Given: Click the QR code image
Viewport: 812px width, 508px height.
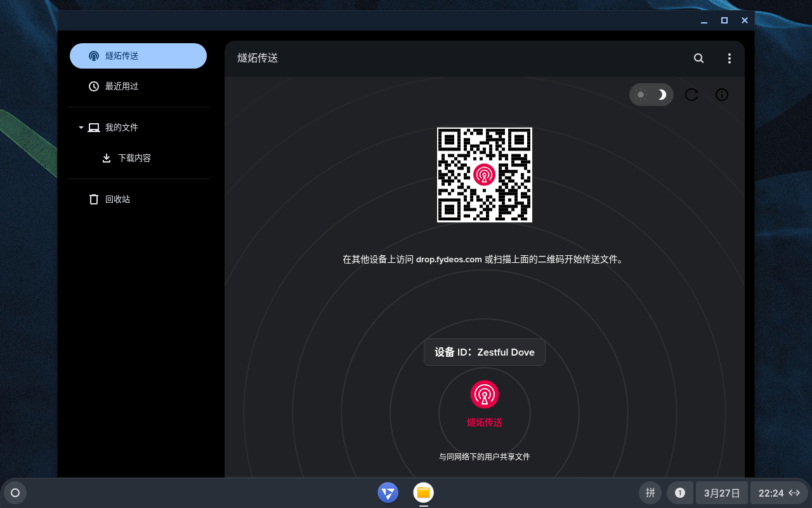Looking at the screenshot, I should [x=485, y=175].
